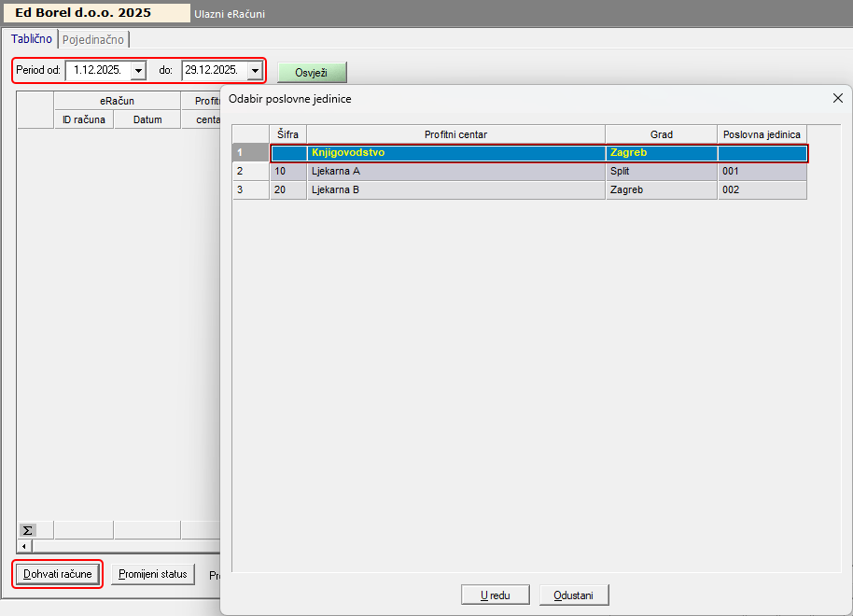
Task: Close the Odabir poslovne jedinice dialog
Action: (x=837, y=98)
